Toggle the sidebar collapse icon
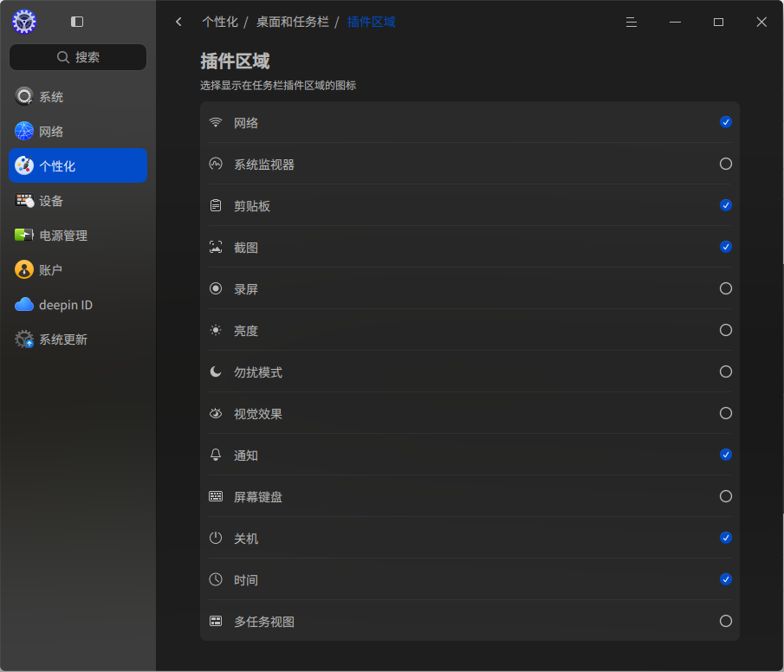Viewport: 784px width, 672px height. (x=77, y=22)
